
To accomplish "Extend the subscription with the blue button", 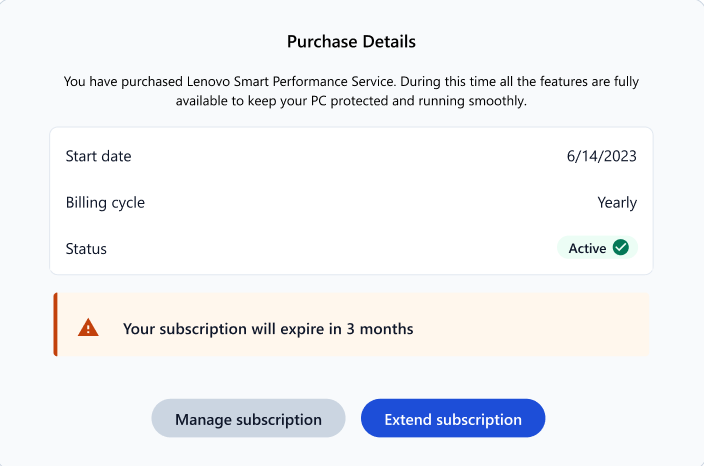I will pos(453,418).
